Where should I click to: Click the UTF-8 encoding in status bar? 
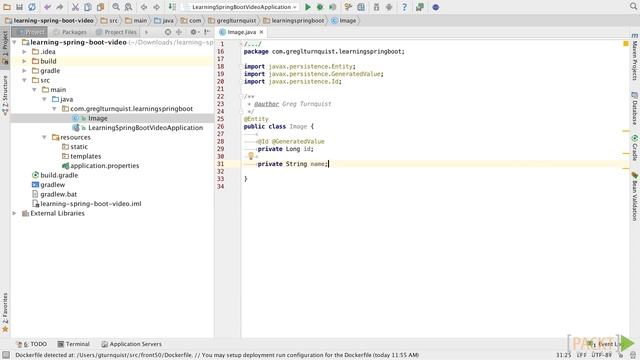click(x=602, y=355)
